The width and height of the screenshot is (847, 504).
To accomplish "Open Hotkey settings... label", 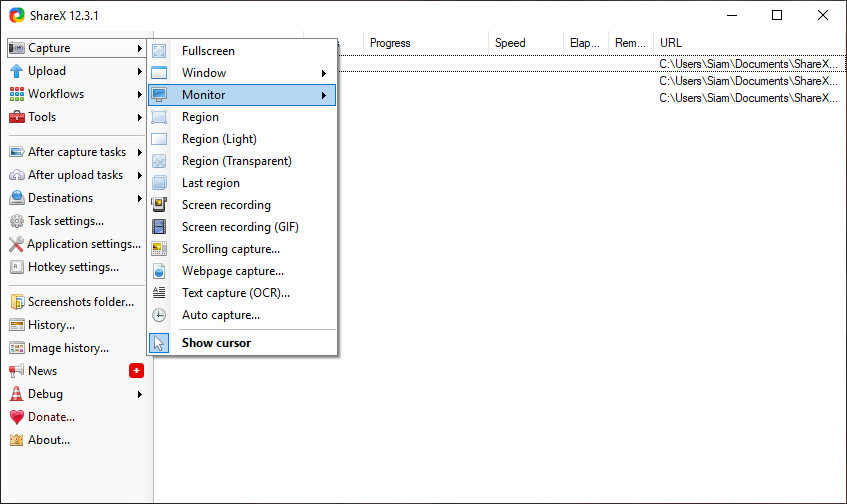I will point(73,267).
